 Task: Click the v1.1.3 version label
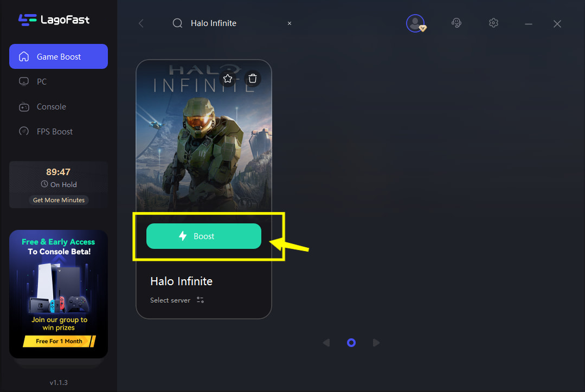59,382
